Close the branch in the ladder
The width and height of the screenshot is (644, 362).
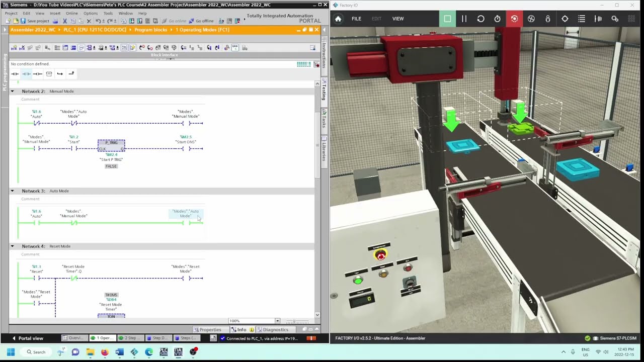71,74
